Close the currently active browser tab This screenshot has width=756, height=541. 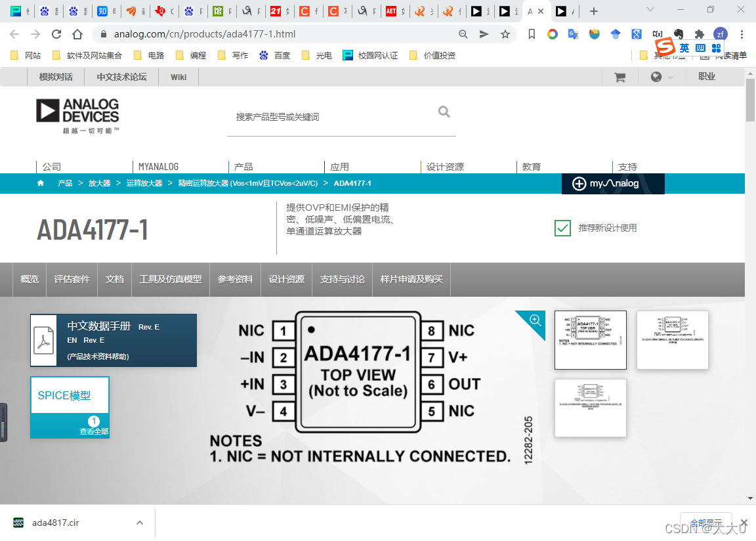coord(541,11)
